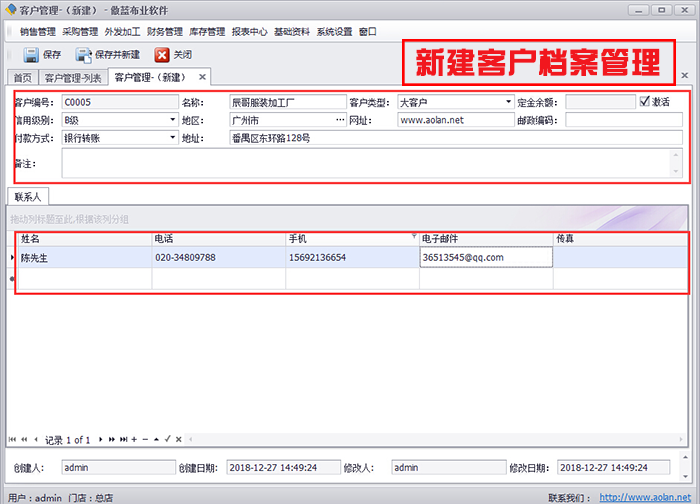
Task: Add a new record with plus button
Action: pos(133,439)
